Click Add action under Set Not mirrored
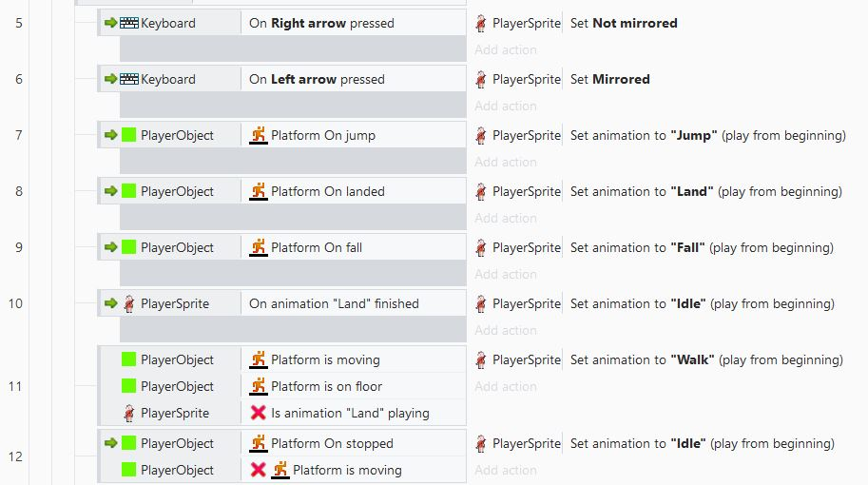This screenshot has width=868, height=485. 506,49
